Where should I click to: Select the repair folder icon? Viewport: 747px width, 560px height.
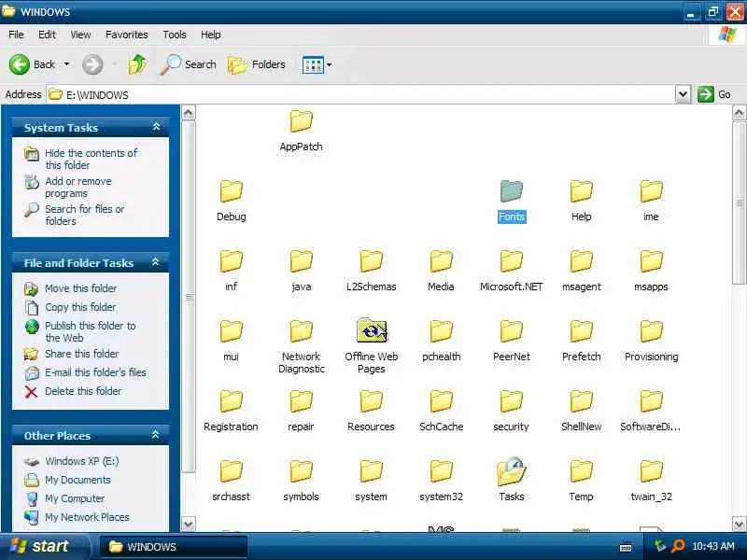coord(301,401)
